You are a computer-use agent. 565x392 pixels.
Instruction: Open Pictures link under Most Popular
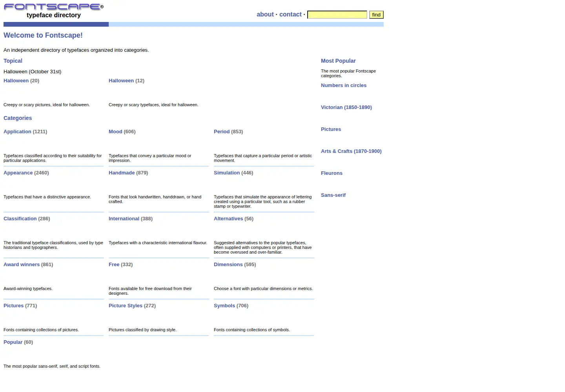coord(331,129)
